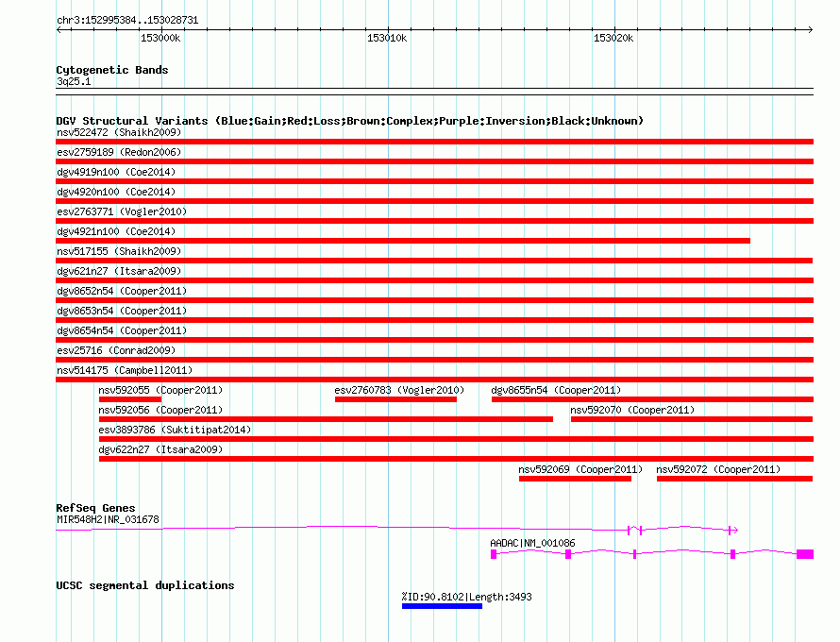840x642 pixels.
Task: Click the esv2760783 (Vogler2010) label
Action: (x=399, y=390)
